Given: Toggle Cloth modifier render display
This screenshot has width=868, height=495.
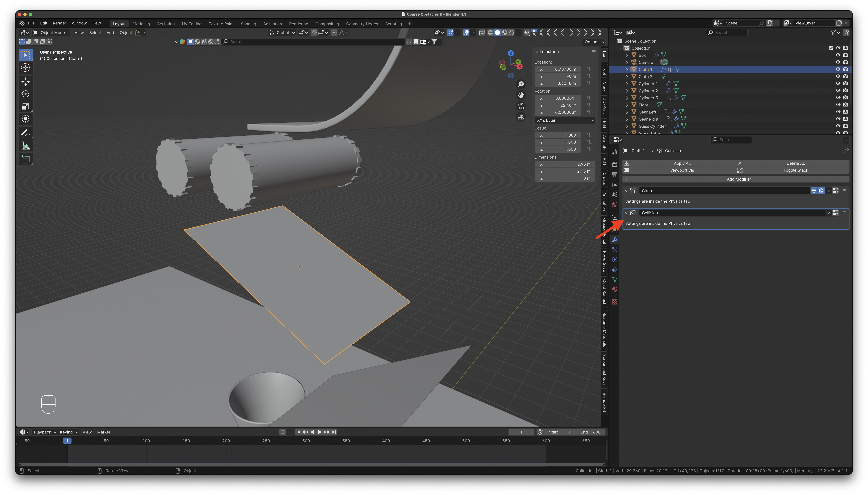Looking at the screenshot, I should pos(821,191).
